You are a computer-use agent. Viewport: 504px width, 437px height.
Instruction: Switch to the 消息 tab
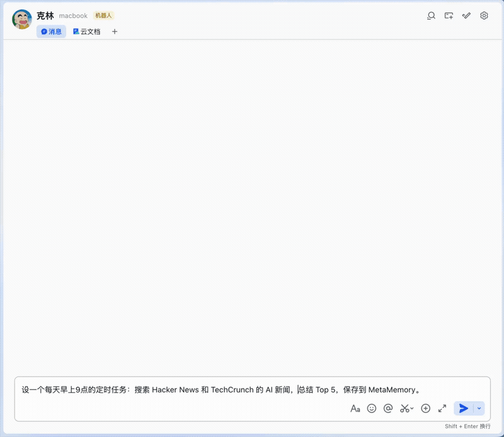[x=50, y=31]
